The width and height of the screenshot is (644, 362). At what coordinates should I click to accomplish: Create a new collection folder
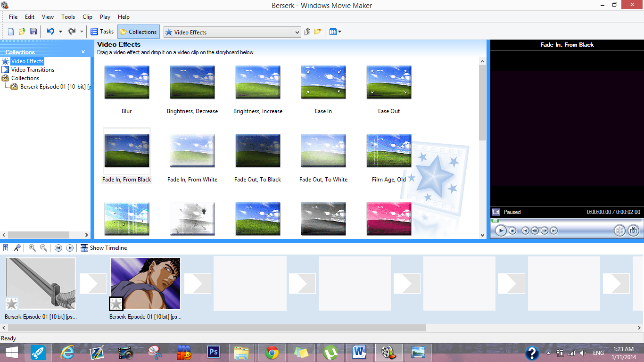(x=318, y=32)
